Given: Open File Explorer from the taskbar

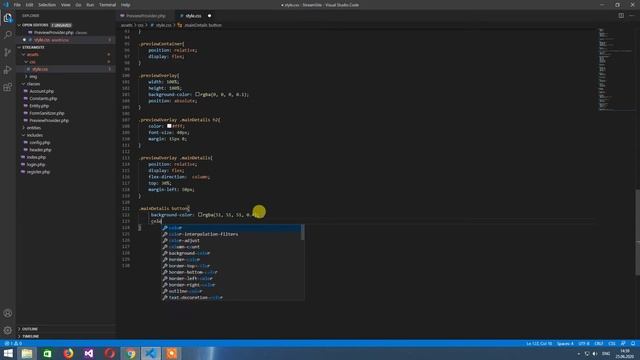Looking at the screenshot, I should [x=27, y=353].
